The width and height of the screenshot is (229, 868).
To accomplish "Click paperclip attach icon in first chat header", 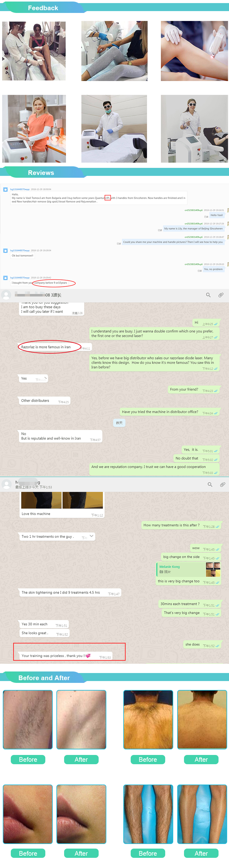I will (221, 295).
